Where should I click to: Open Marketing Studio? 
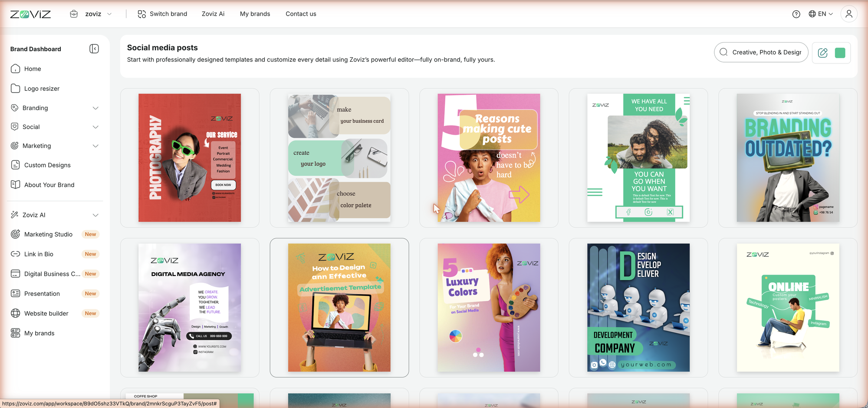(48, 234)
